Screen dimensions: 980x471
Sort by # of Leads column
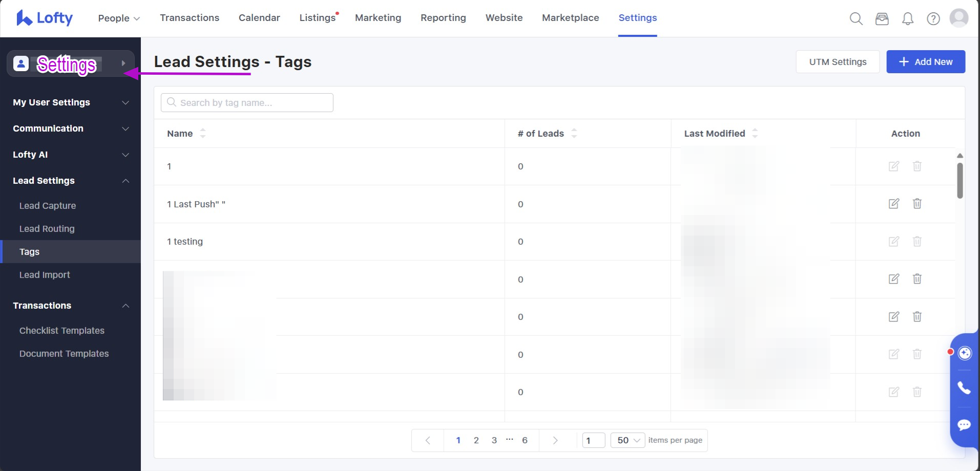pyautogui.click(x=574, y=134)
